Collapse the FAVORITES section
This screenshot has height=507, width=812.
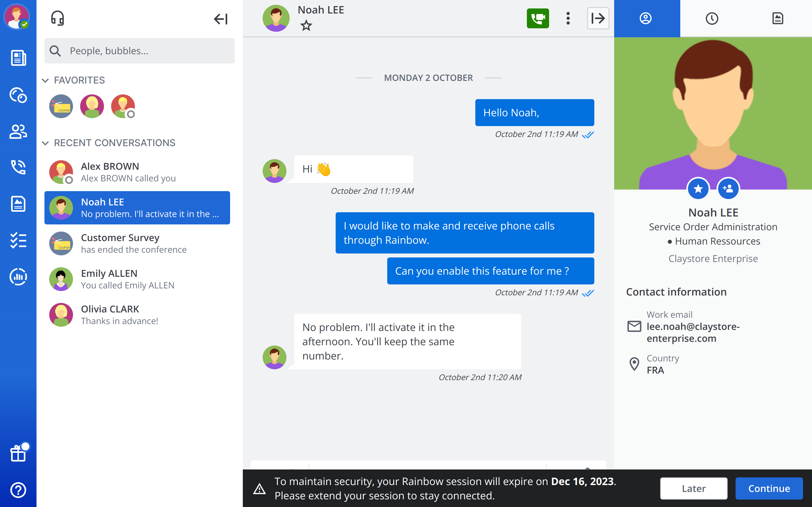45,80
